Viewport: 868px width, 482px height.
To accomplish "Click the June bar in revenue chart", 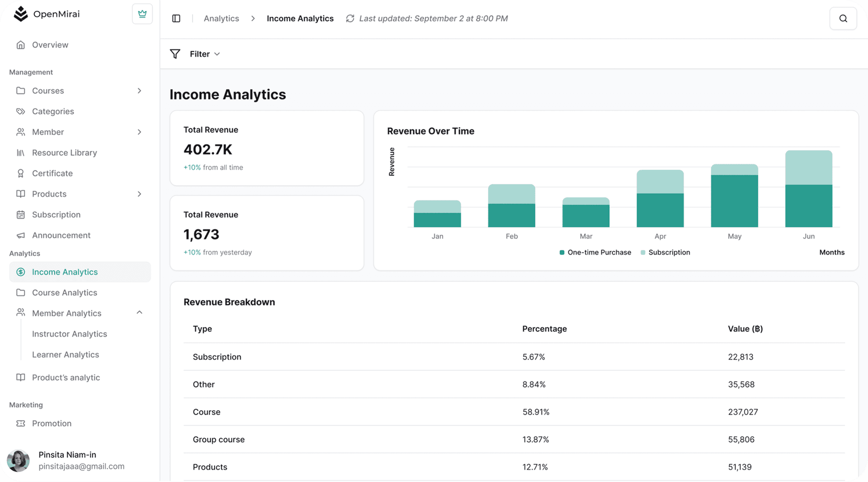I will [x=808, y=190].
